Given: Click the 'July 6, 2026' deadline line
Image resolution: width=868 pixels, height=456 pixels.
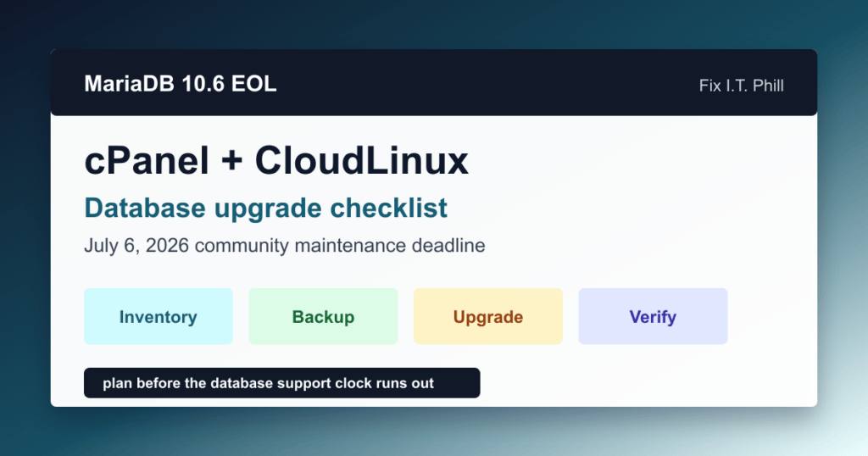Looking at the screenshot, I should pos(285,245).
